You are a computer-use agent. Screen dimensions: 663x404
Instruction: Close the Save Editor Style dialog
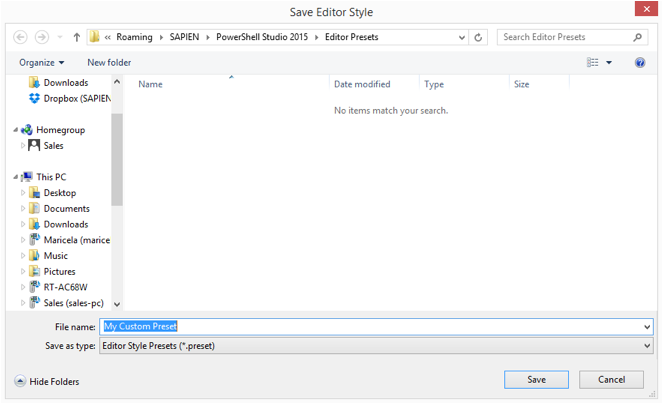[646, 9]
